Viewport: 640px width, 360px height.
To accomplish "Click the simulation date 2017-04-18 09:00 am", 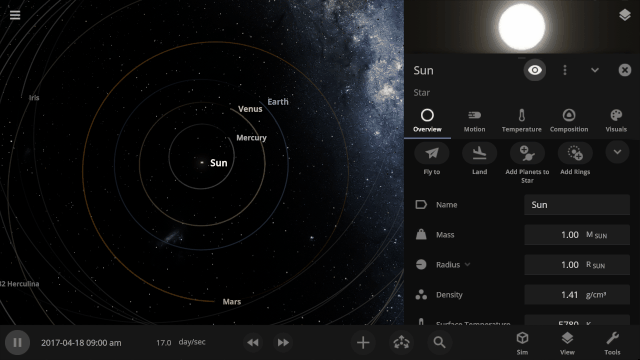I will pos(81,343).
